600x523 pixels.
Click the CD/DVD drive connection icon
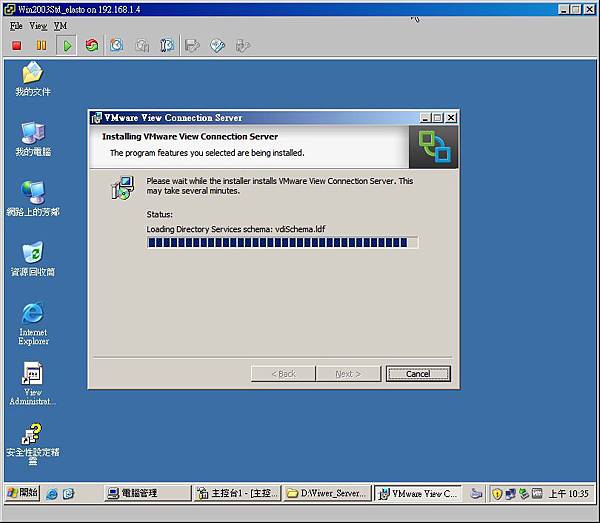217,46
